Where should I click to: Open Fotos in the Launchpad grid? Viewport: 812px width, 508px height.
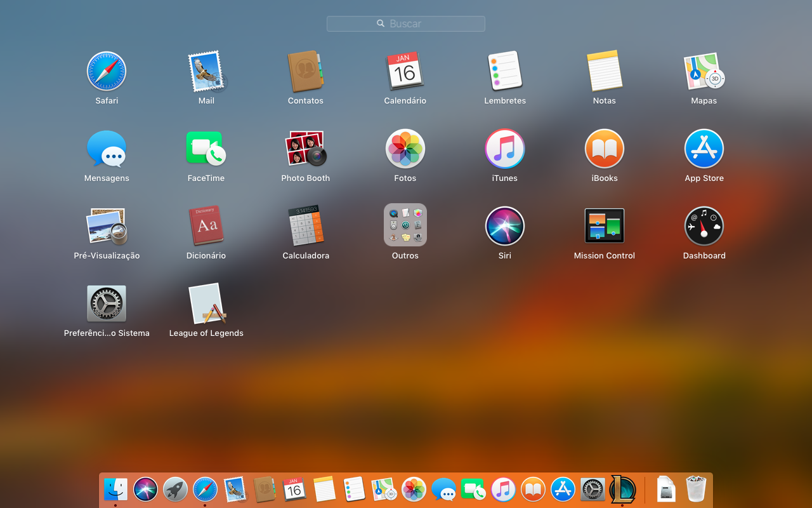click(x=405, y=149)
